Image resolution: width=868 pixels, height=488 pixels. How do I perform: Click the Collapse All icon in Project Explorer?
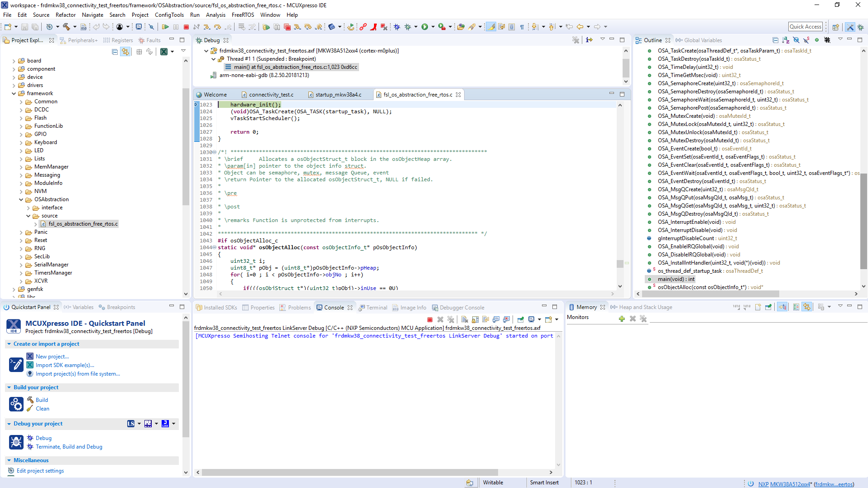(x=115, y=52)
